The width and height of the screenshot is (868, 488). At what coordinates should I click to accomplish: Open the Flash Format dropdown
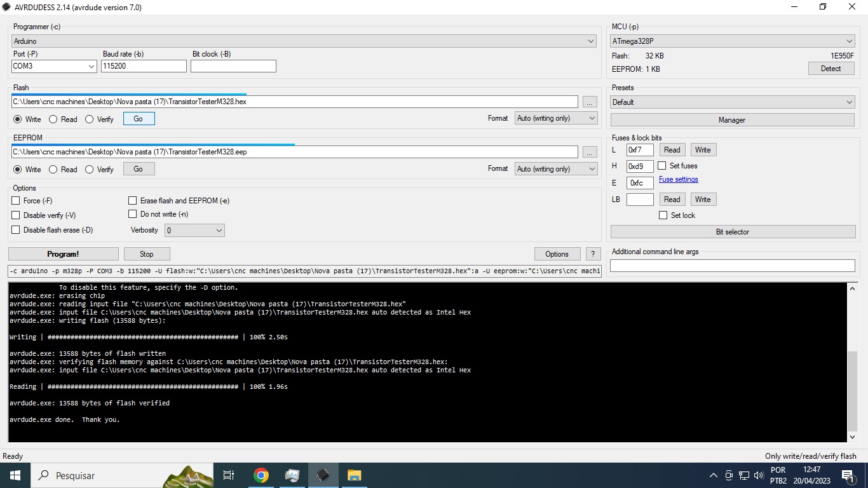556,118
